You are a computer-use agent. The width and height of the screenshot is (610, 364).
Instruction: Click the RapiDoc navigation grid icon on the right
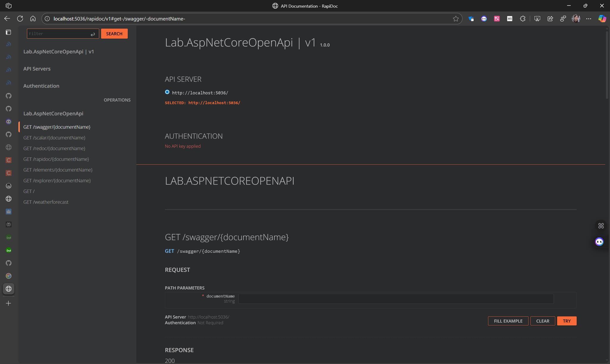pos(600,225)
